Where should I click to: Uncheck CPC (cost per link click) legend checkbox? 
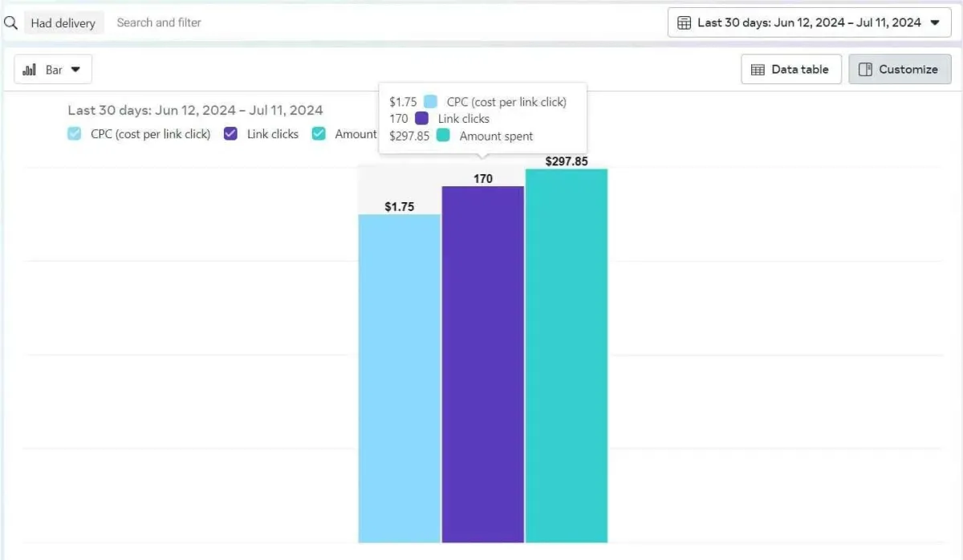75,134
